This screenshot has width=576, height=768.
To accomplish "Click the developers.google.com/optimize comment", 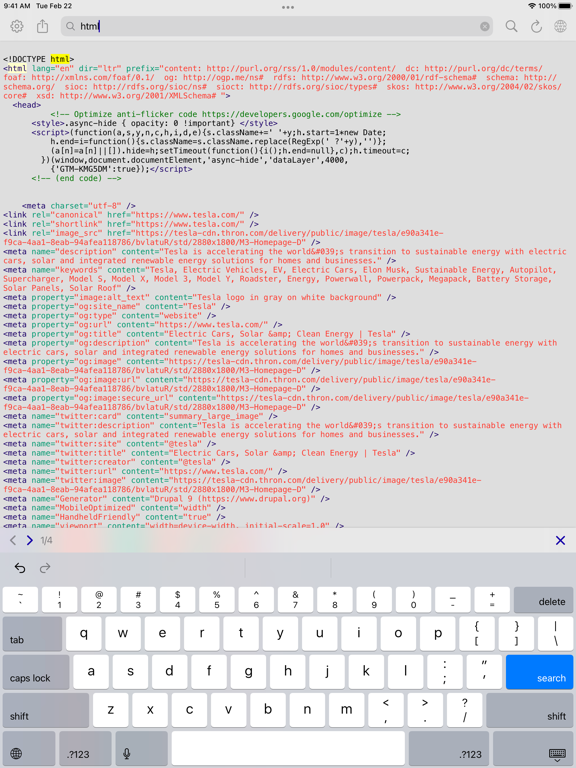I will pyautogui.click(x=225, y=114).
